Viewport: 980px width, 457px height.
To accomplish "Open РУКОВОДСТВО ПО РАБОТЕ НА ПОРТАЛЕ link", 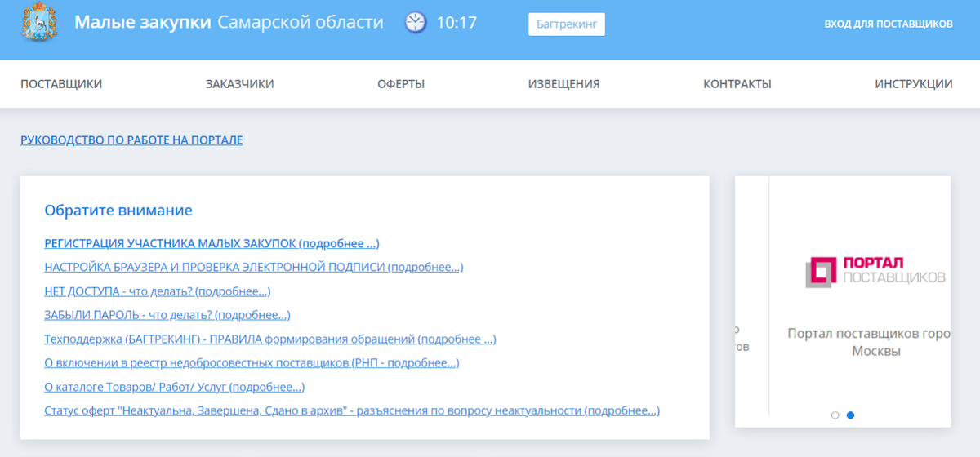I will (131, 140).
